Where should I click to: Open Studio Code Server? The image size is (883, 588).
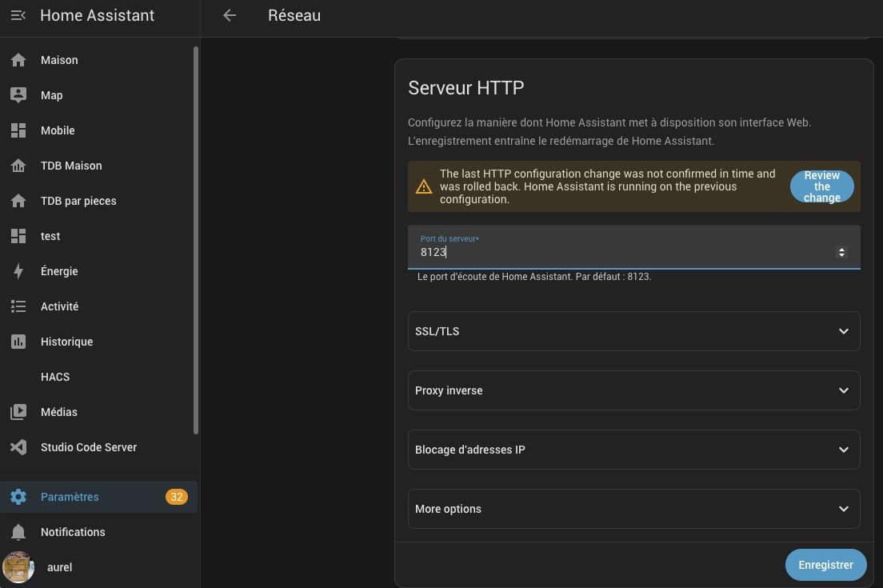click(x=98, y=447)
